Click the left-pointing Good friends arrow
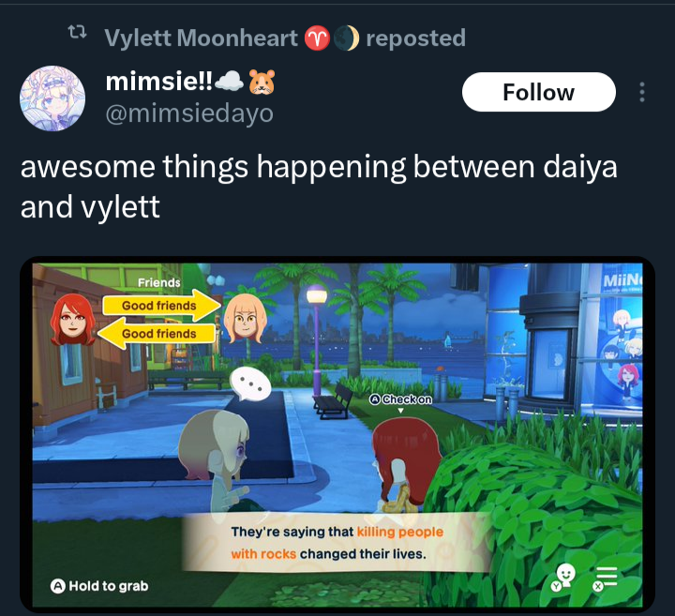The height and width of the screenshot is (616, 675). coord(157,333)
